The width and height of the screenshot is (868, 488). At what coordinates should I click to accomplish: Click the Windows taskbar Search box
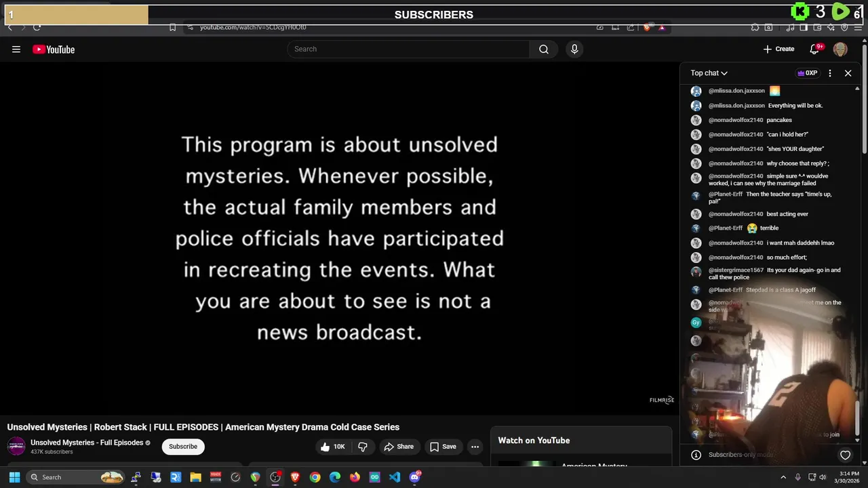(x=75, y=477)
